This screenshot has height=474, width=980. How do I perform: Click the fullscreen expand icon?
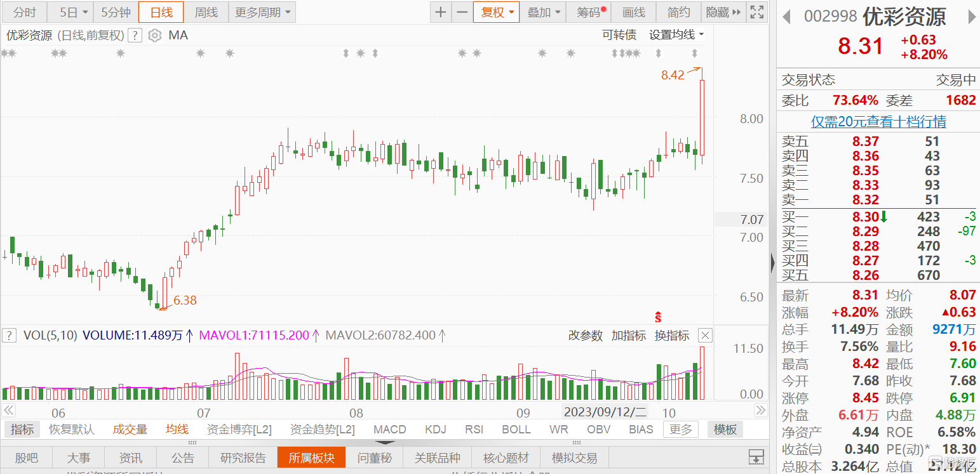[x=756, y=12]
